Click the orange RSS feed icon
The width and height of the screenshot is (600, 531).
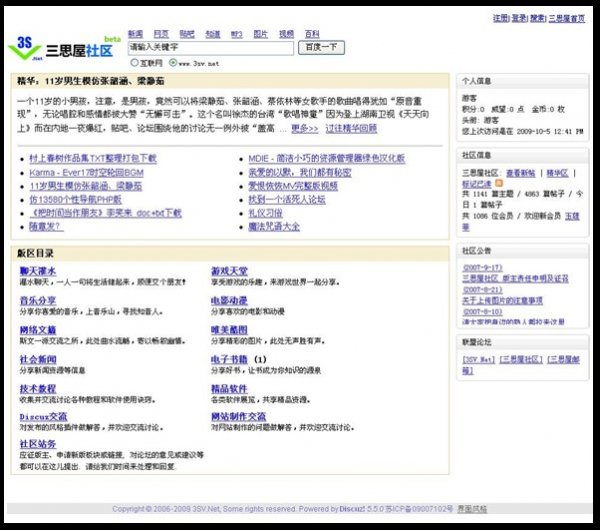(500, 184)
